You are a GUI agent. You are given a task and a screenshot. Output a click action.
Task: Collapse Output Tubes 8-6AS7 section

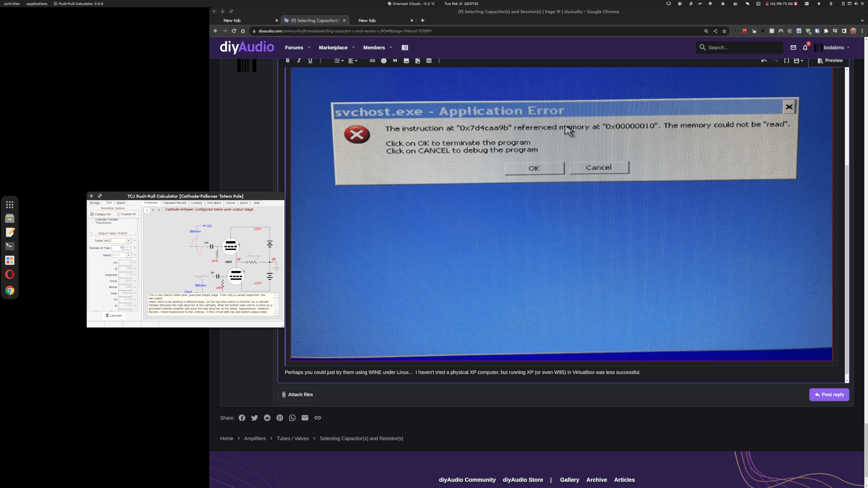click(91, 234)
